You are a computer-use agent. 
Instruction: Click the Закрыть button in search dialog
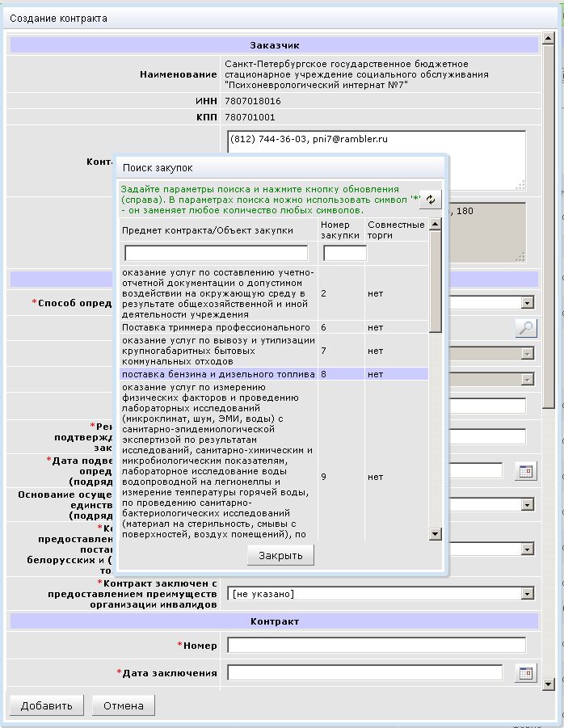coord(280,555)
